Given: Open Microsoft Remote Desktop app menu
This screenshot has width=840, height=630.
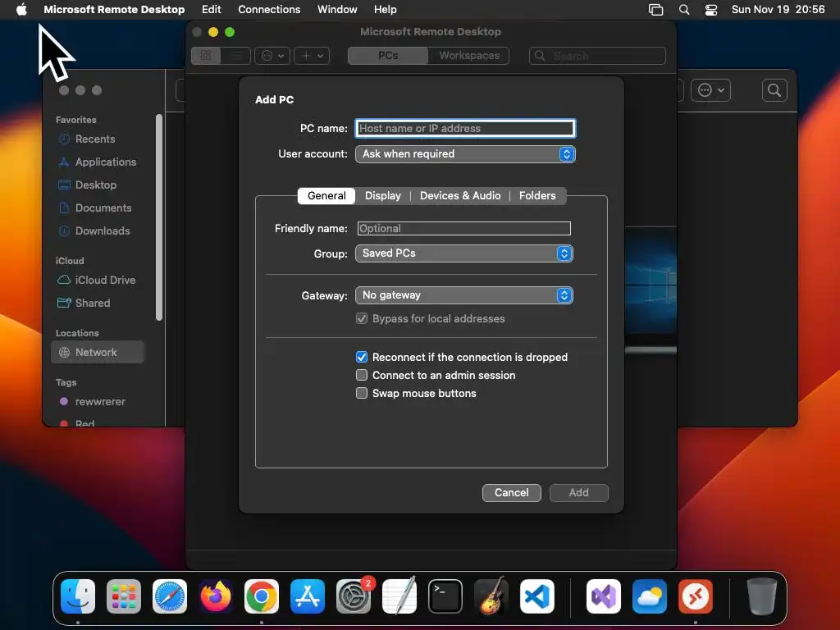Looking at the screenshot, I should [114, 10].
